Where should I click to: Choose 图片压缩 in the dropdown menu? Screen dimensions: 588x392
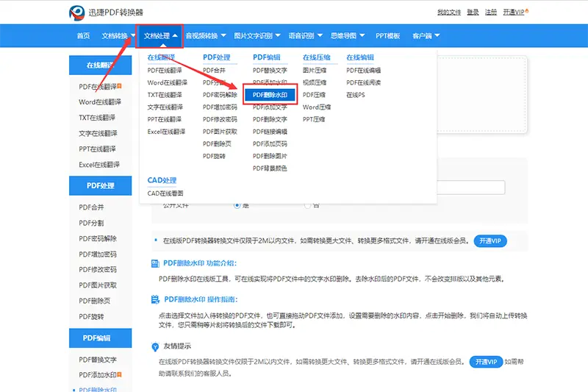(x=315, y=70)
